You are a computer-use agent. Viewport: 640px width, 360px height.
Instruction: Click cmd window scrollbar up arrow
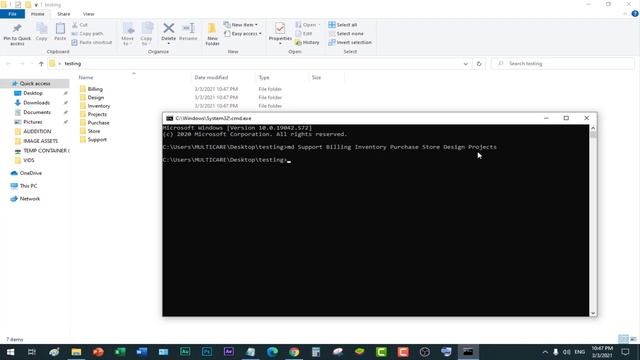point(593,128)
